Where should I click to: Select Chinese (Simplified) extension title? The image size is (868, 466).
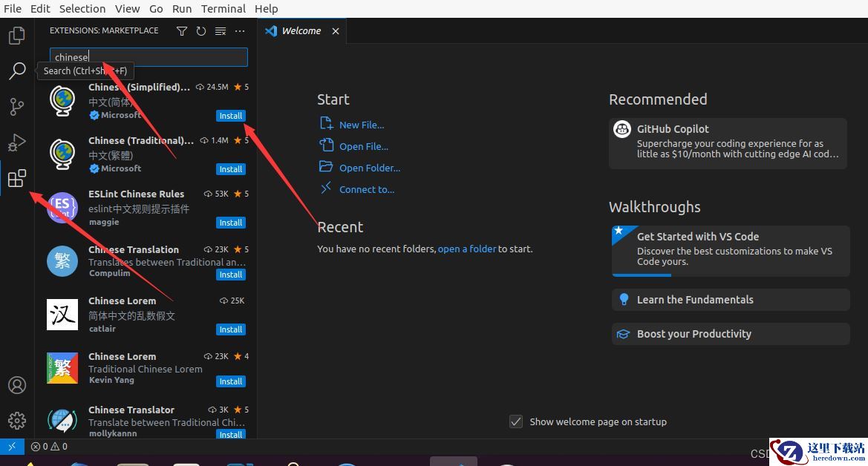pyautogui.click(x=139, y=87)
